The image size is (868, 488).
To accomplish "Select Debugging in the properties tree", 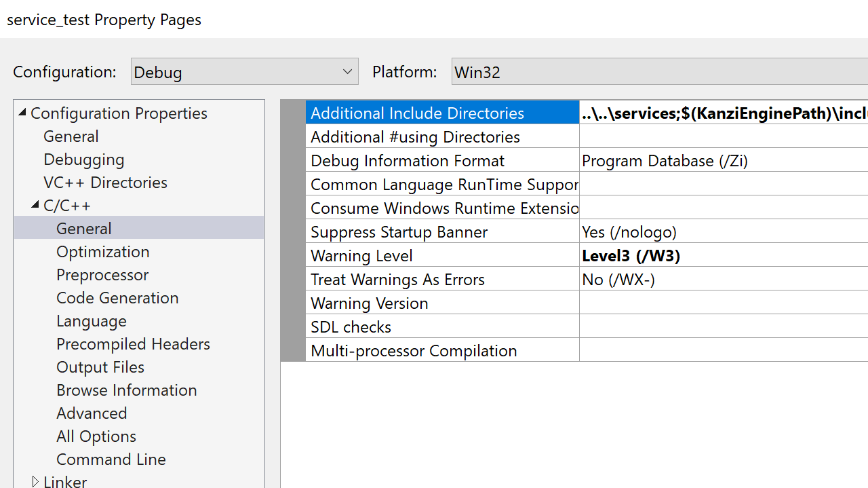I will [x=84, y=159].
